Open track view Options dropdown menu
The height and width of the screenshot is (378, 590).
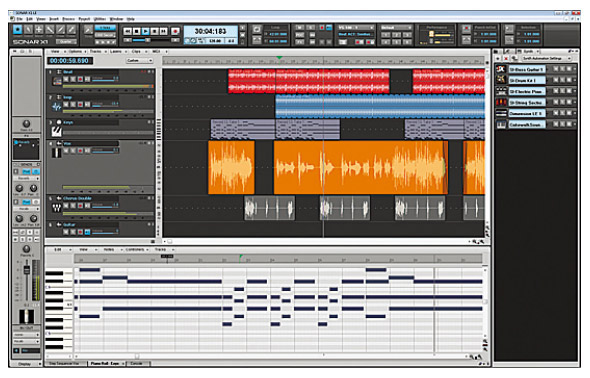(77, 52)
